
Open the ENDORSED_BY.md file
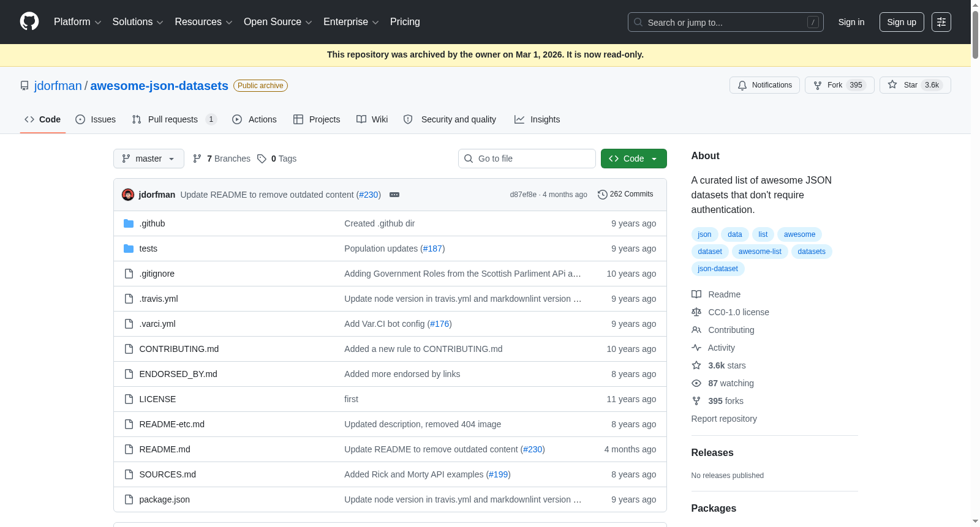(x=178, y=374)
